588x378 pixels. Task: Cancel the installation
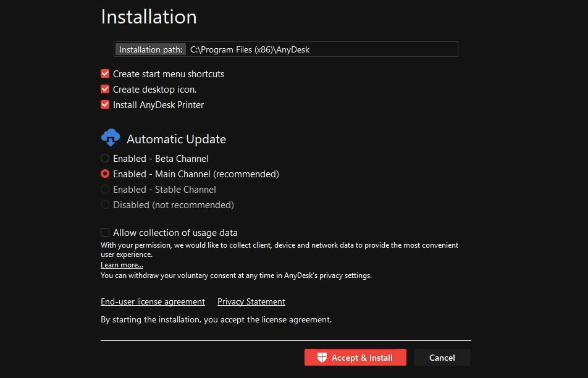[x=442, y=358]
